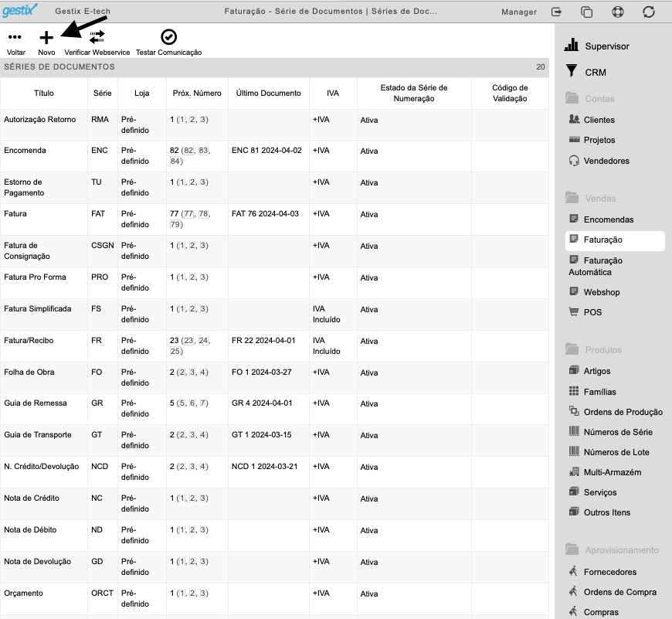Click the Manager user label
Image resolution: width=672 pixels, height=619 pixels.
coord(518,12)
